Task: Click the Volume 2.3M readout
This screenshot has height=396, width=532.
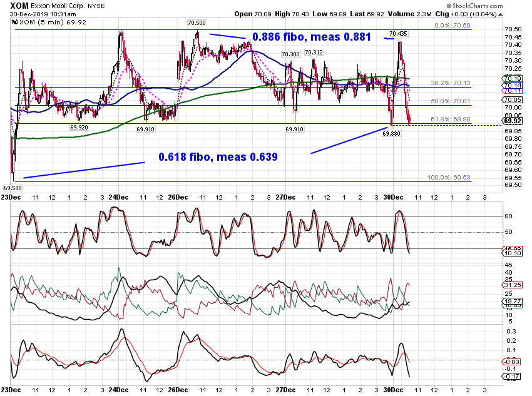Action: click(x=410, y=14)
